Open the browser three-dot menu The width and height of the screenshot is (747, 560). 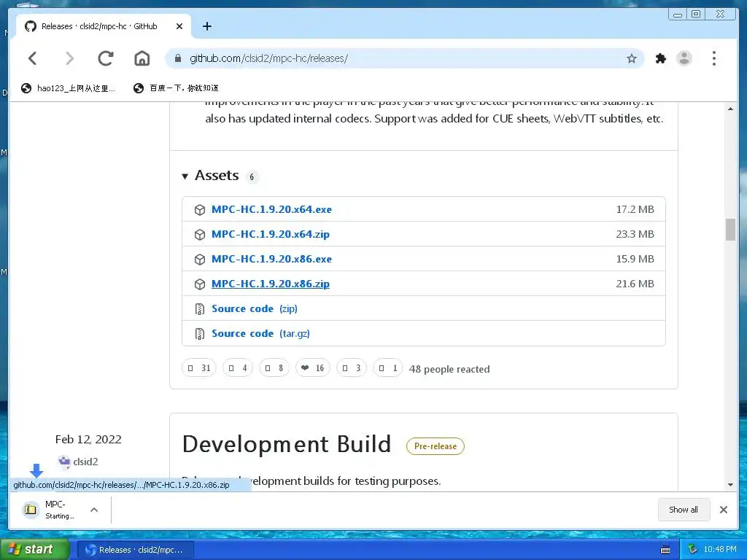coord(713,58)
